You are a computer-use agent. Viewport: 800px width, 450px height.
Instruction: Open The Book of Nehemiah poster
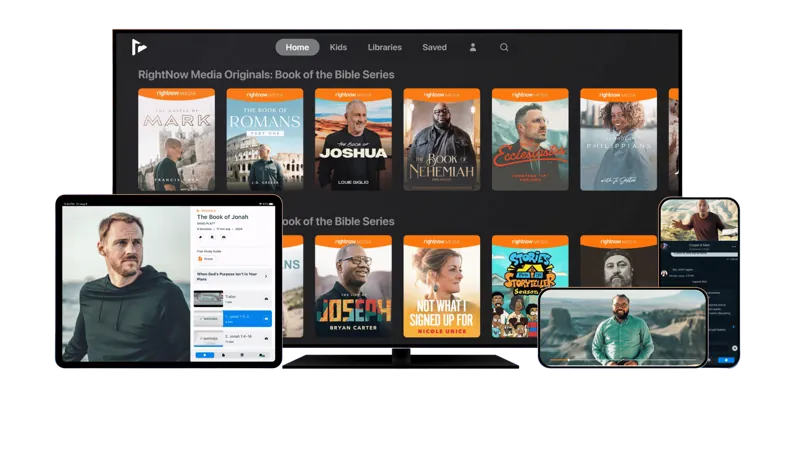pyautogui.click(x=442, y=139)
